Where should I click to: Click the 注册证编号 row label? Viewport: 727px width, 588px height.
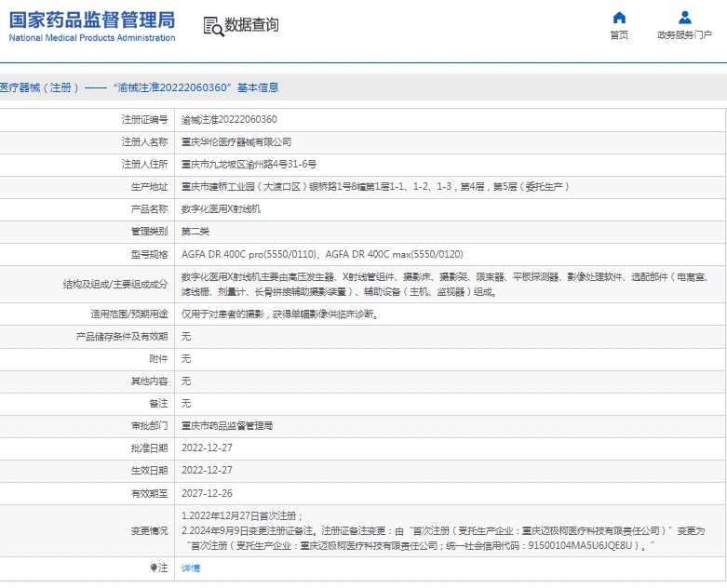144,119
